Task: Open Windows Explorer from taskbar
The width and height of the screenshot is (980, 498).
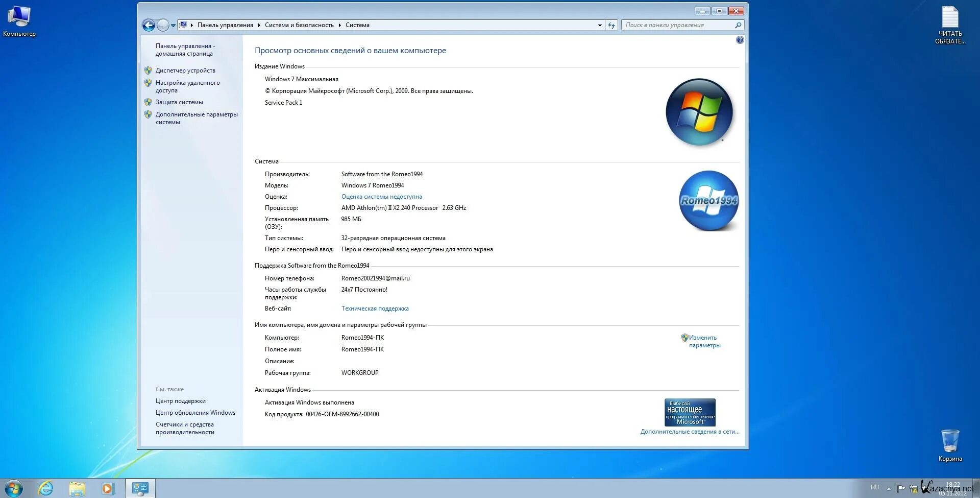Action: pos(77,488)
